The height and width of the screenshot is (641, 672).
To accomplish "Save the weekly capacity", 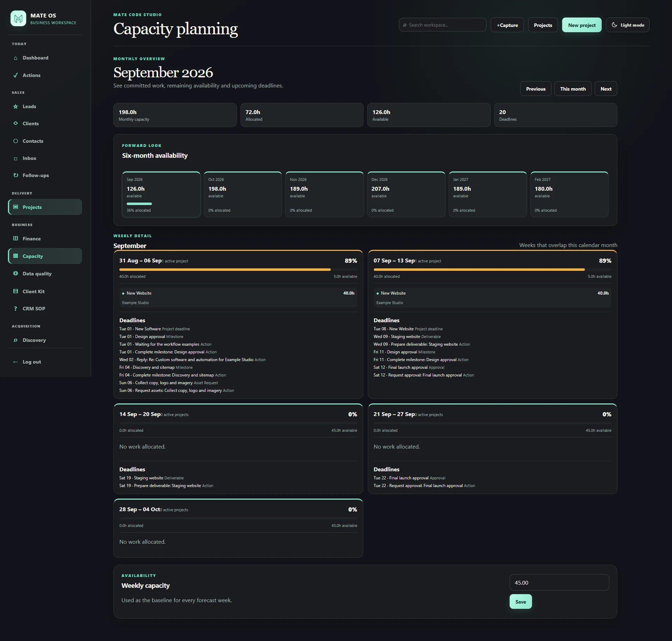I will tap(520, 602).
